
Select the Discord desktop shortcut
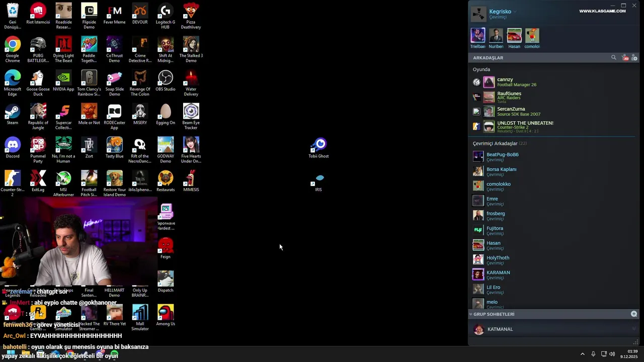pos(13,148)
